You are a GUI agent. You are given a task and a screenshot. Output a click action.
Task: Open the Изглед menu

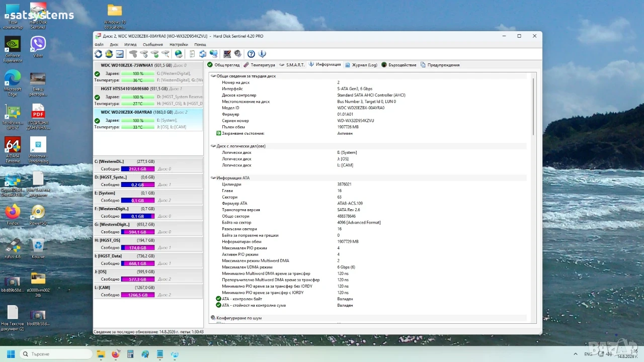click(x=130, y=45)
